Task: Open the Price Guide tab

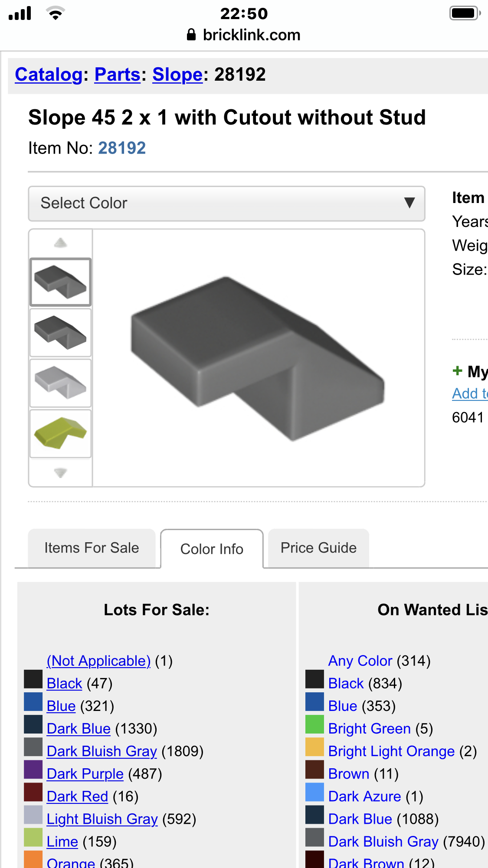Action: [318, 548]
